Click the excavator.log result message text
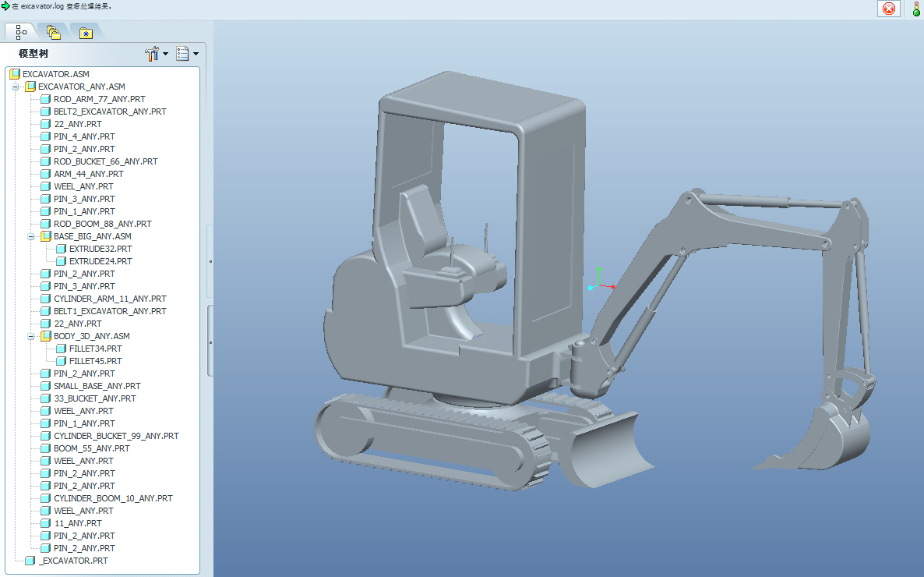 [x=62, y=6]
